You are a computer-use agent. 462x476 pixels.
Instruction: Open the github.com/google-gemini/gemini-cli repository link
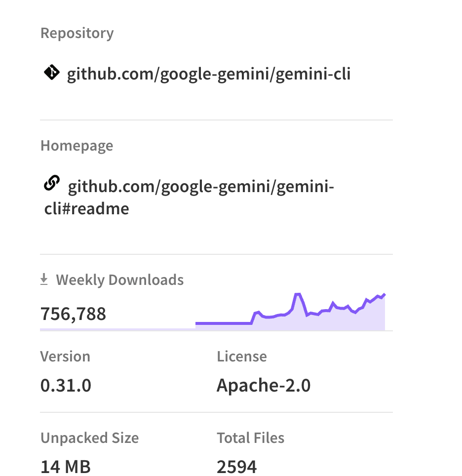pyautogui.click(x=208, y=75)
